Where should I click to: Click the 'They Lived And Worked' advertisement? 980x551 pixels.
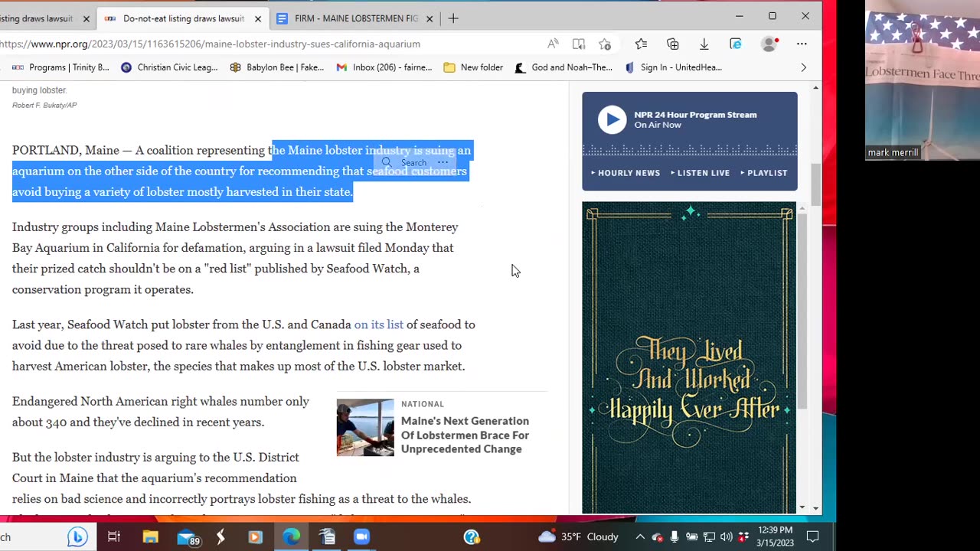pos(689,357)
